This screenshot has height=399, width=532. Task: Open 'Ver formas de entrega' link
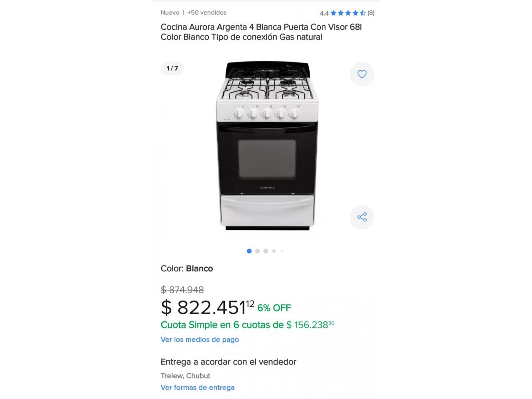(x=198, y=387)
